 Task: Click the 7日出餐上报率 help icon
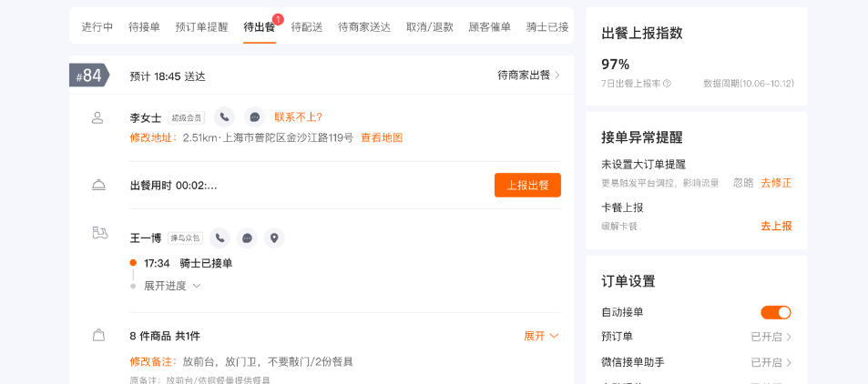point(667,84)
